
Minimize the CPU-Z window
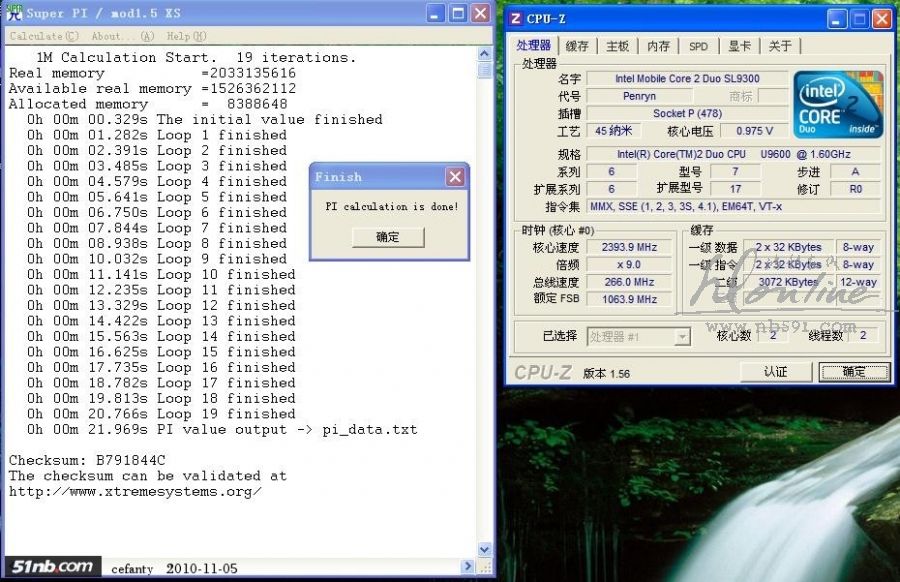click(838, 18)
